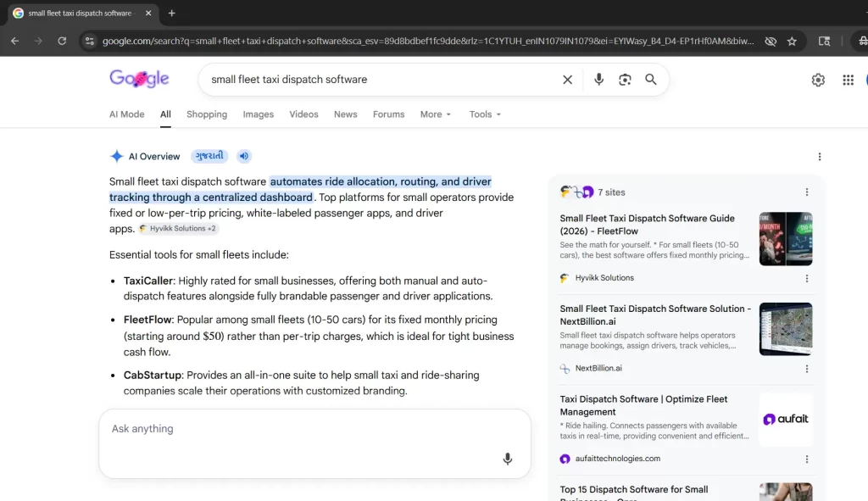Click the highlighted automates ride allocation text

coord(300,189)
